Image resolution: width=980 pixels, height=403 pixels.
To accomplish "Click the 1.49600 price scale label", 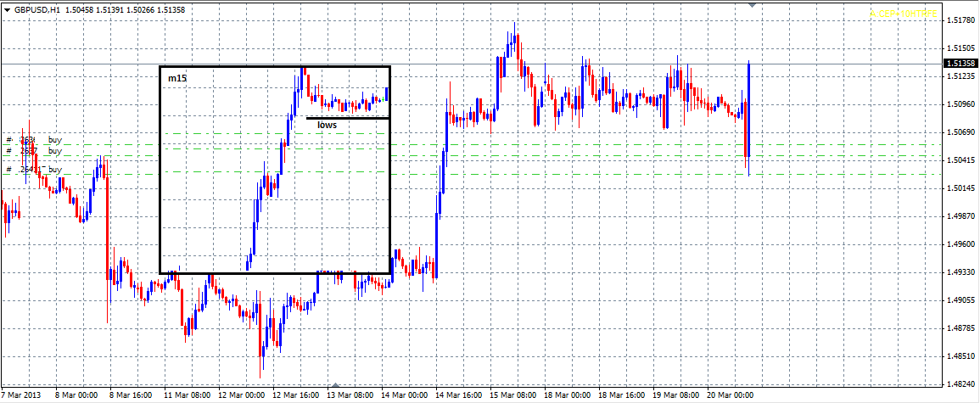I will coord(958,244).
